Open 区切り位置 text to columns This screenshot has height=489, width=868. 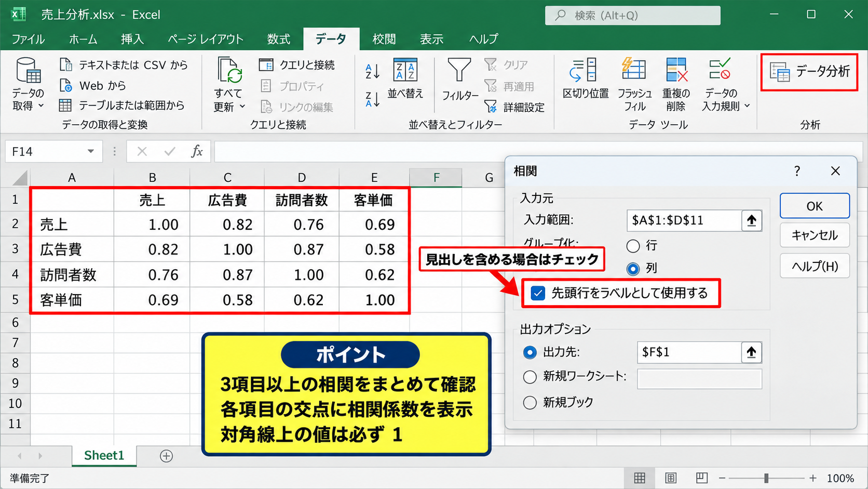point(586,78)
